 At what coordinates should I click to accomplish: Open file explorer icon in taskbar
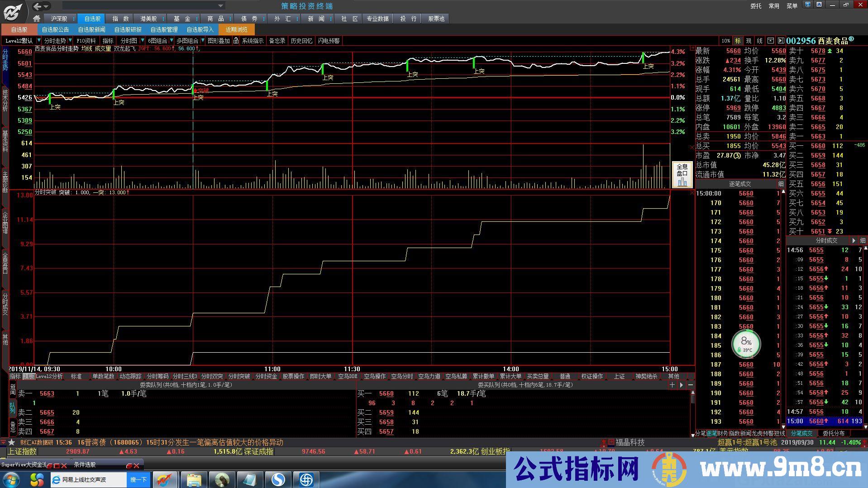[x=194, y=479]
